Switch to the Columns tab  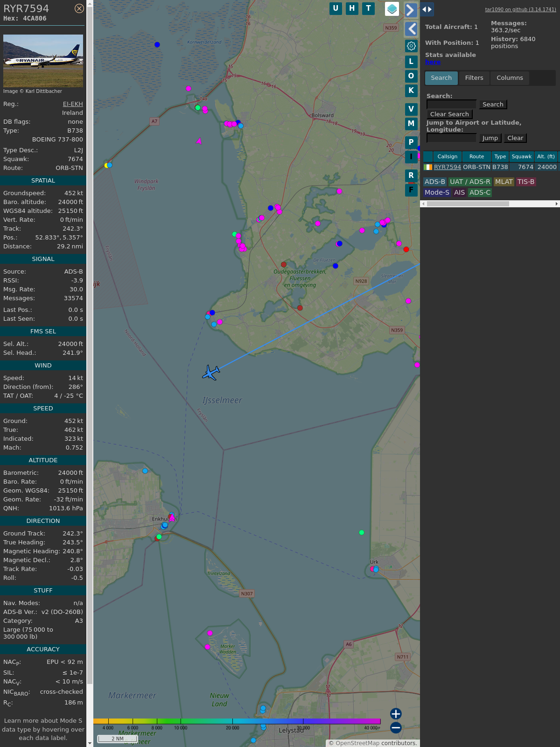(510, 78)
